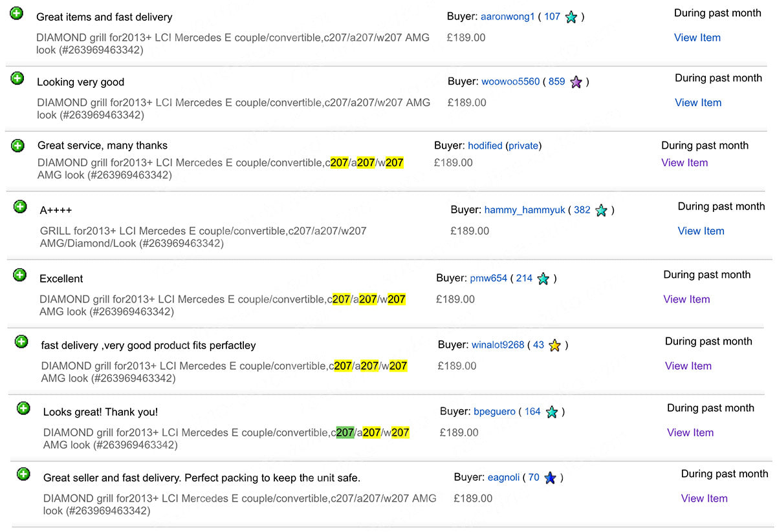View Item for 'Great items and fast delivery'
This screenshot has width=777, height=532.
[x=697, y=37]
